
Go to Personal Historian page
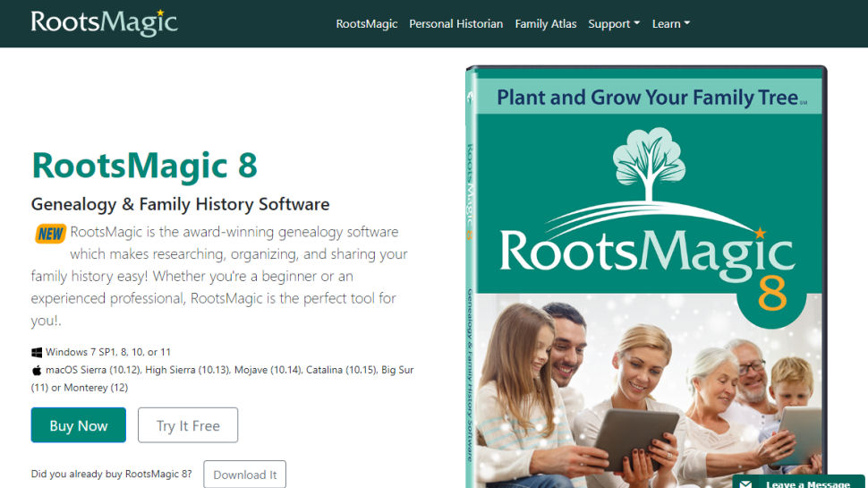pyautogui.click(x=455, y=24)
